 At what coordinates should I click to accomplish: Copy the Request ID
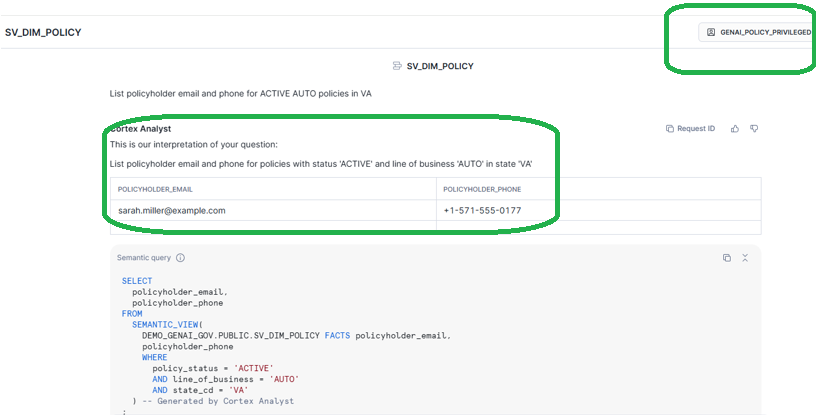(691, 129)
